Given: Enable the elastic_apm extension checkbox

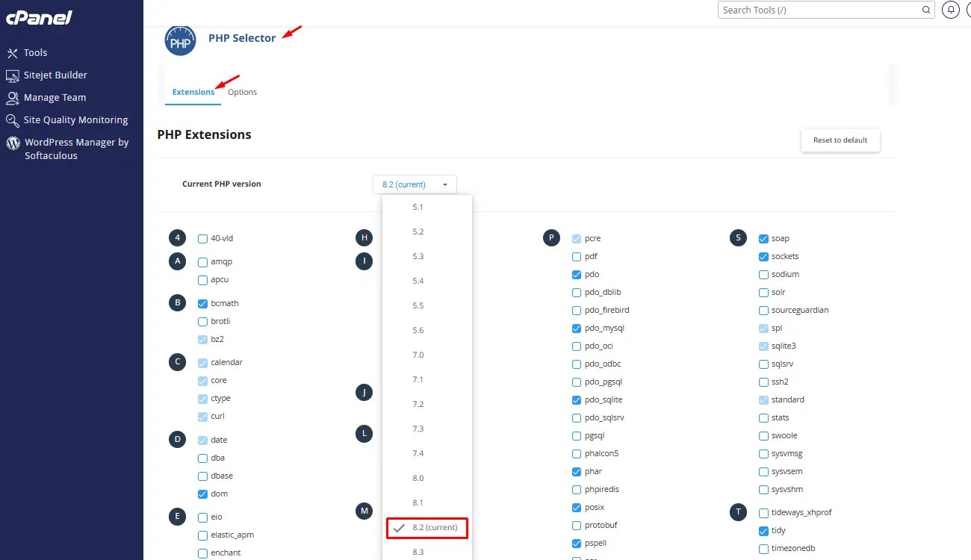Looking at the screenshot, I should point(202,535).
